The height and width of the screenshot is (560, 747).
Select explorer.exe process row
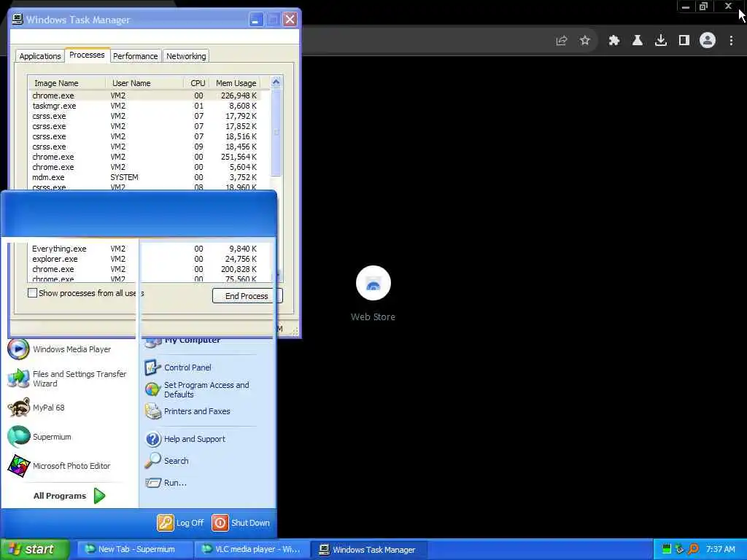(x=145, y=259)
